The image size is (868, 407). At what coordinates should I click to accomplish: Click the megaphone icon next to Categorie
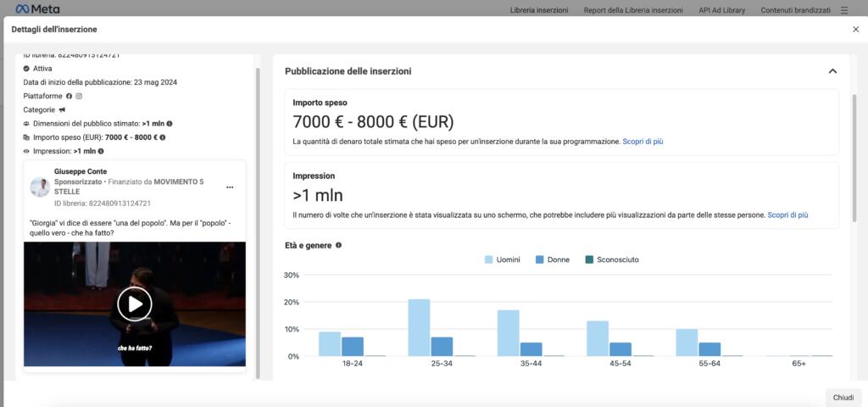pos(62,109)
